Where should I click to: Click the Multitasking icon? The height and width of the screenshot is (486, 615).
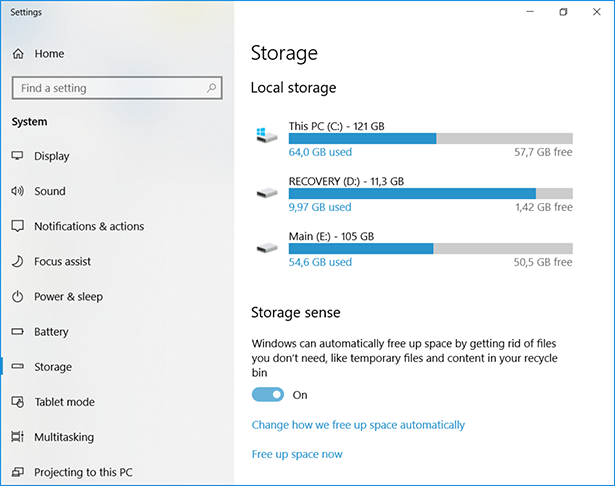[x=17, y=437]
